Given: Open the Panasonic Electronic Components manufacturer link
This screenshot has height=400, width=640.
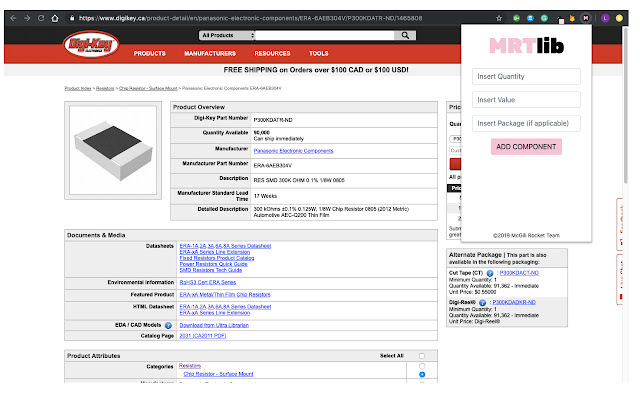Looking at the screenshot, I should pos(293,151).
